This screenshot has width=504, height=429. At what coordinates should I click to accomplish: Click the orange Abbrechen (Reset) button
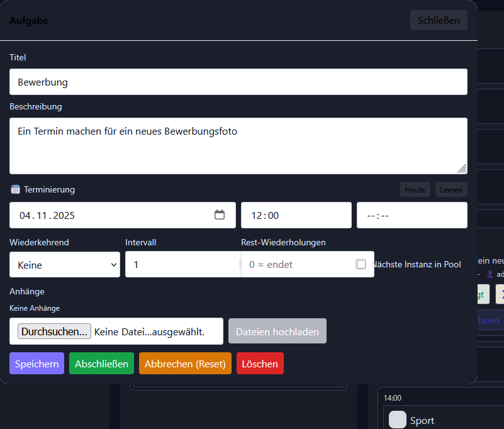pyautogui.click(x=185, y=364)
